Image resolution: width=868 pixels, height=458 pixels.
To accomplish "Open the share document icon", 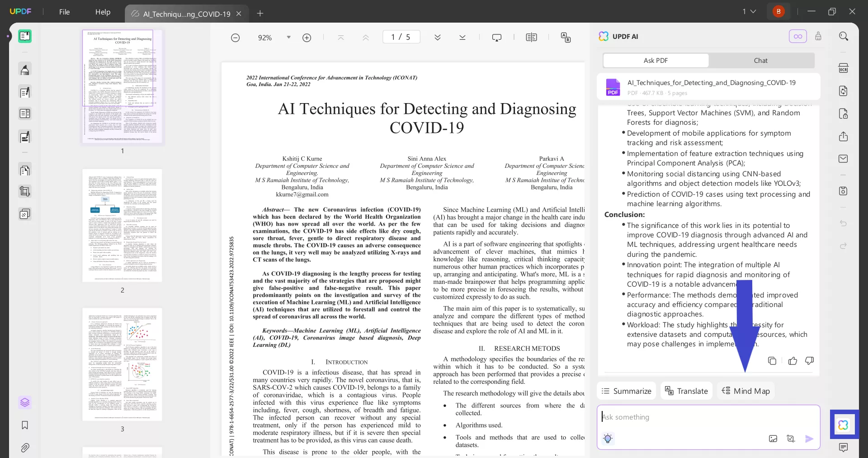I will 843,137.
